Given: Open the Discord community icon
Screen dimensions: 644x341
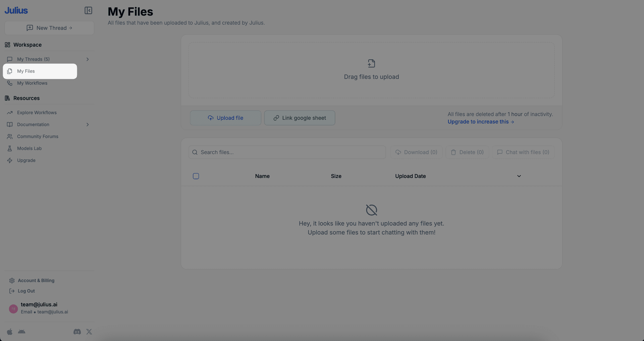Looking at the screenshot, I should point(77,332).
